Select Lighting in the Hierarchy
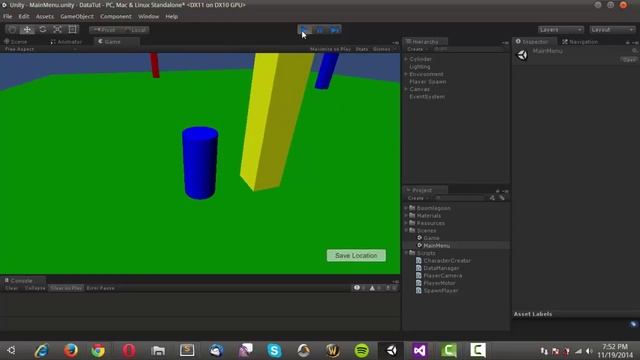The height and width of the screenshot is (360, 640). pyautogui.click(x=420, y=67)
